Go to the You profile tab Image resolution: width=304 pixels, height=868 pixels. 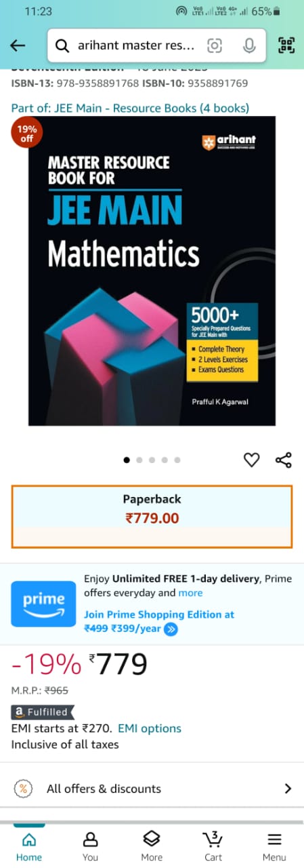pos(90,845)
